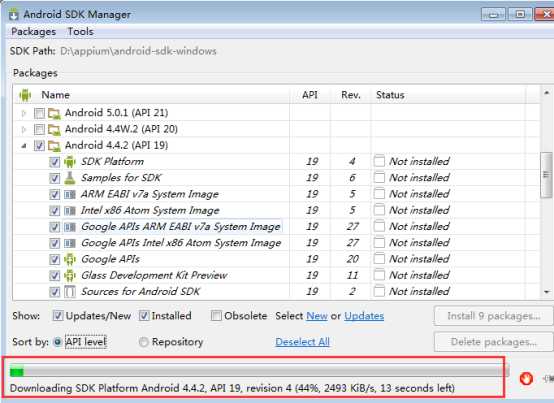Click the Samples for SDK flask icon
Viewport: 554px width, 403px height.
click(x=70, y=178)
